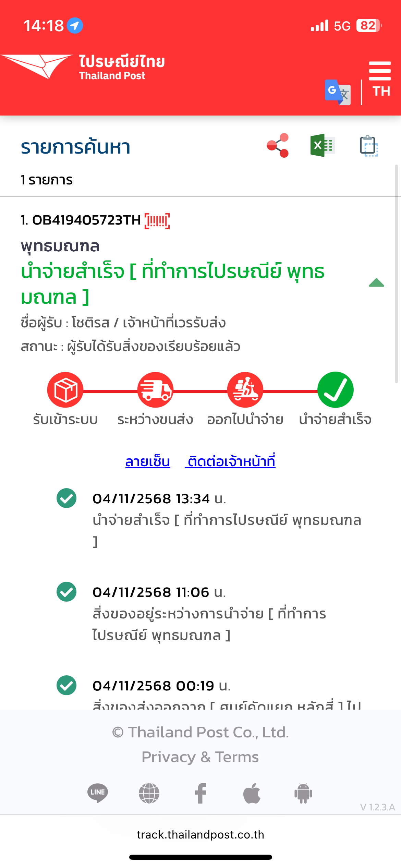Tap the clipboard copy icon
The height and width of the screenshot is (868, 401).
tap(368, 146)
